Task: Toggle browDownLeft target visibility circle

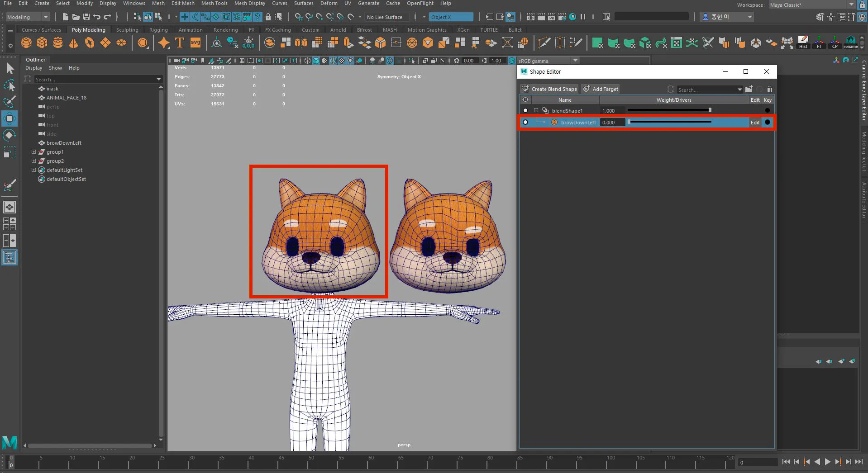Action: tap(525, 122)
